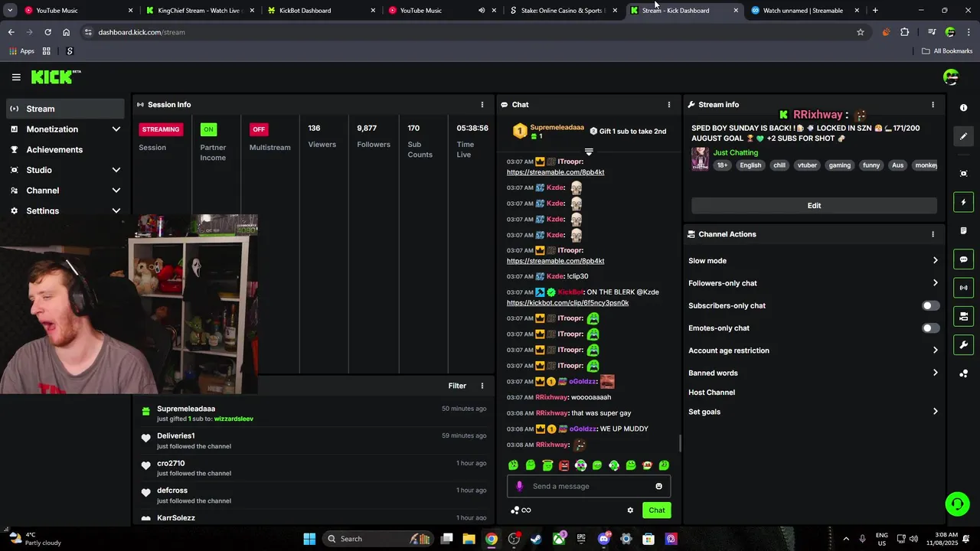Click Host Channel action

pyautogui.click(x=711, y=393)
